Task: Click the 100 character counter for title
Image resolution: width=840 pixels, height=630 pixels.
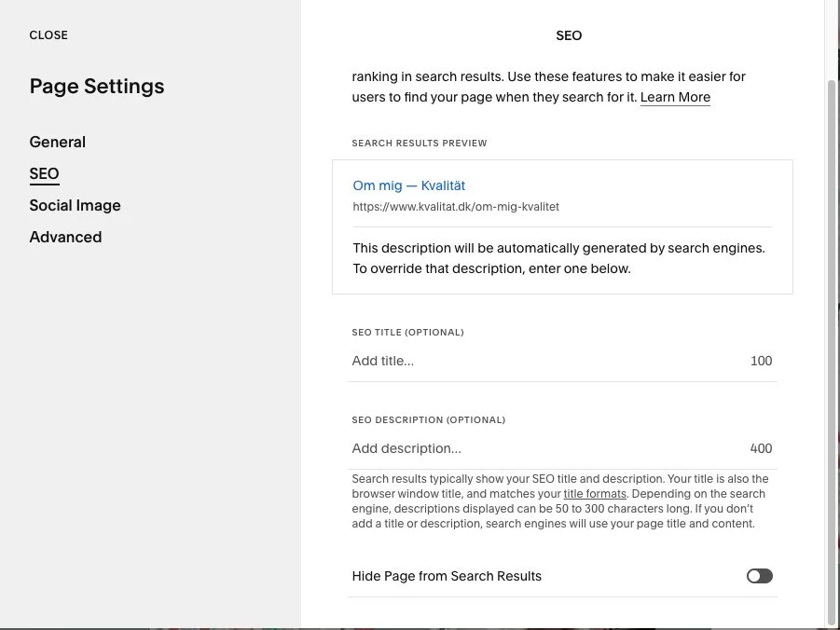Action: (762, 361)
